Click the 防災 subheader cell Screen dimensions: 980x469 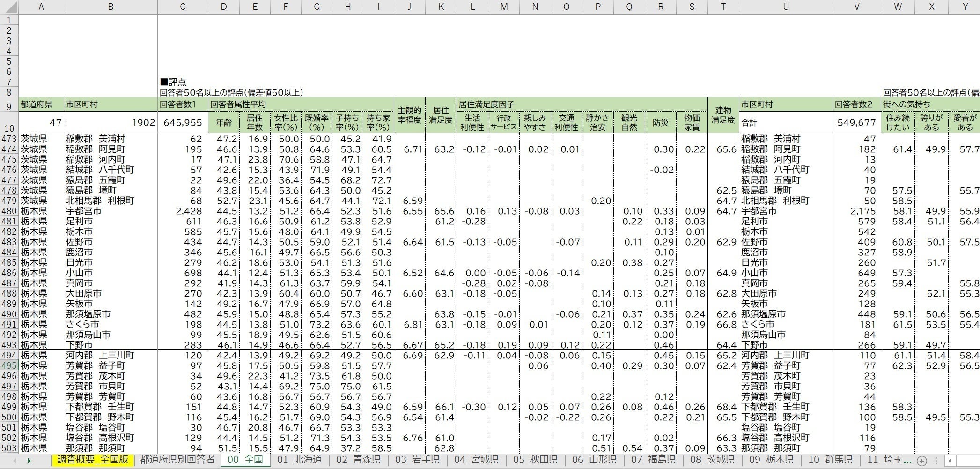click(x=660, y=122)
